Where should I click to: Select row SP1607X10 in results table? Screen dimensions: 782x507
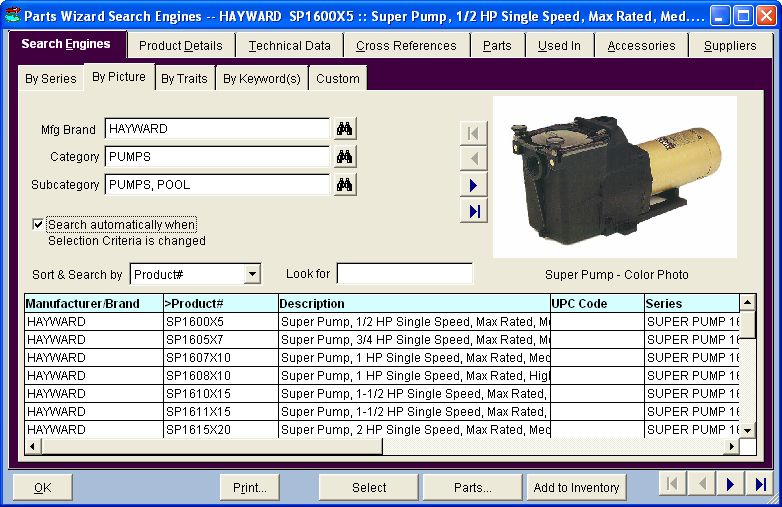pos(382,357)
